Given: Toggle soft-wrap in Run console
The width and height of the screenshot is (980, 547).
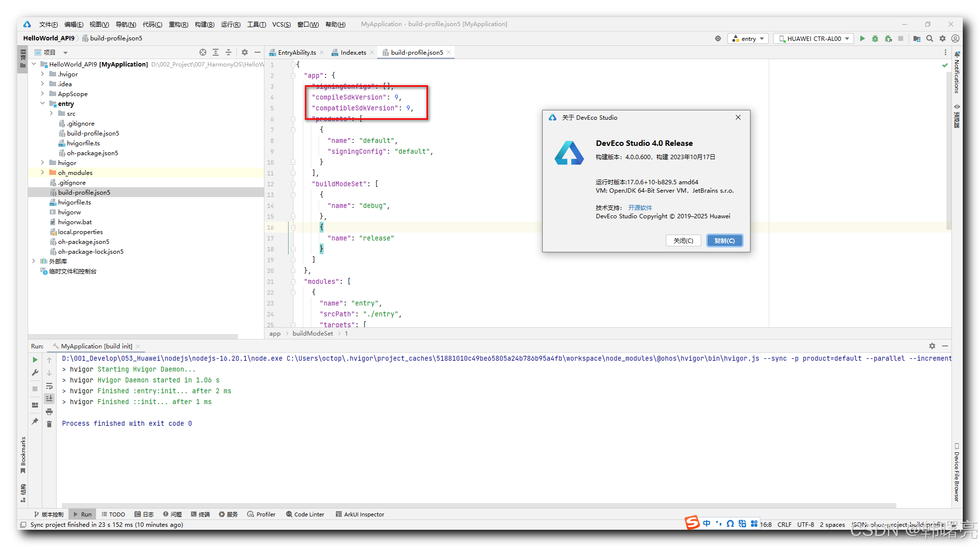Looking at the screenshot, I should (49, 386).
